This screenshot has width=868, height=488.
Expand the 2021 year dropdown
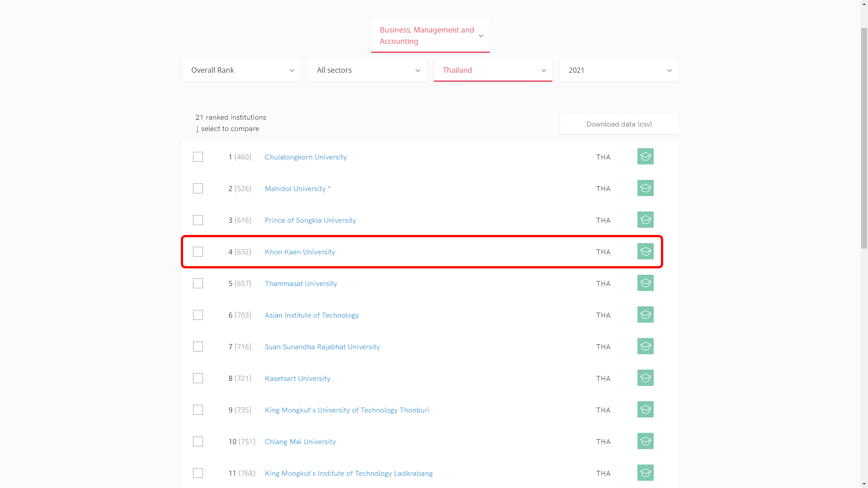click(x=618, y=70)
